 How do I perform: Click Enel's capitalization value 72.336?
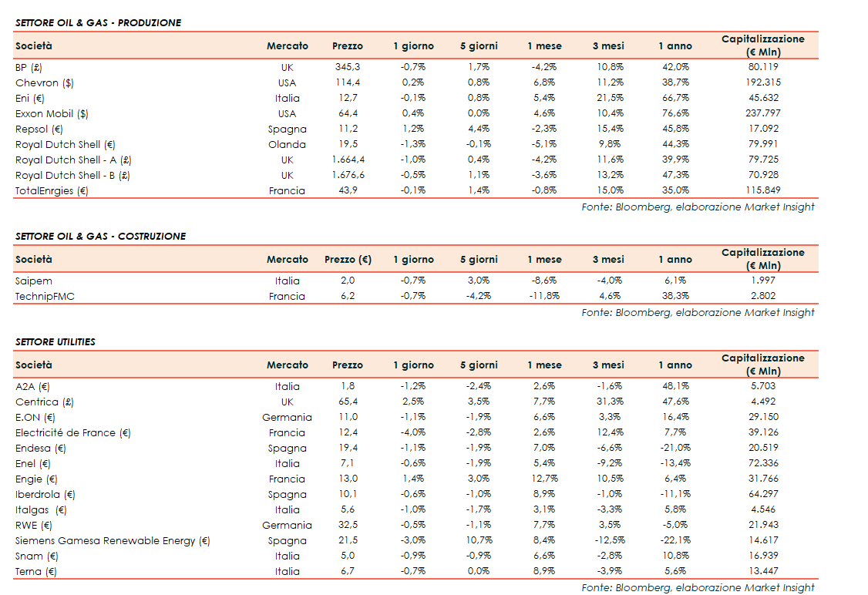[x=762, y=463]
